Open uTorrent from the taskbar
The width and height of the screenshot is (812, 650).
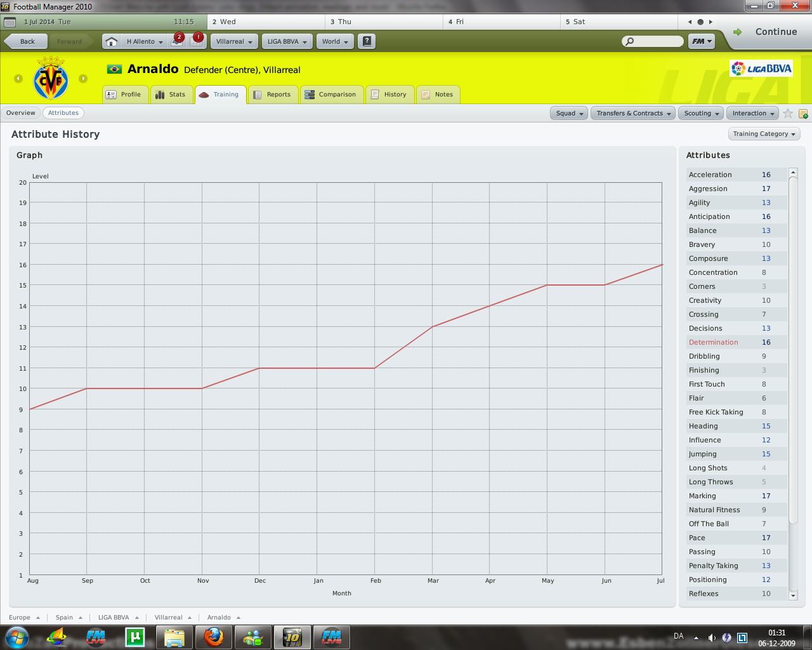[135, 637]
